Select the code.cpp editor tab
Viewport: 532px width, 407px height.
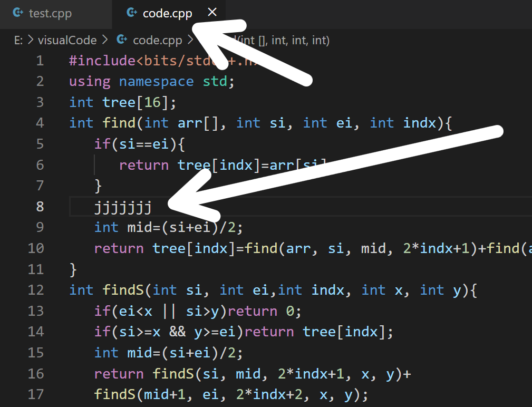168,14
